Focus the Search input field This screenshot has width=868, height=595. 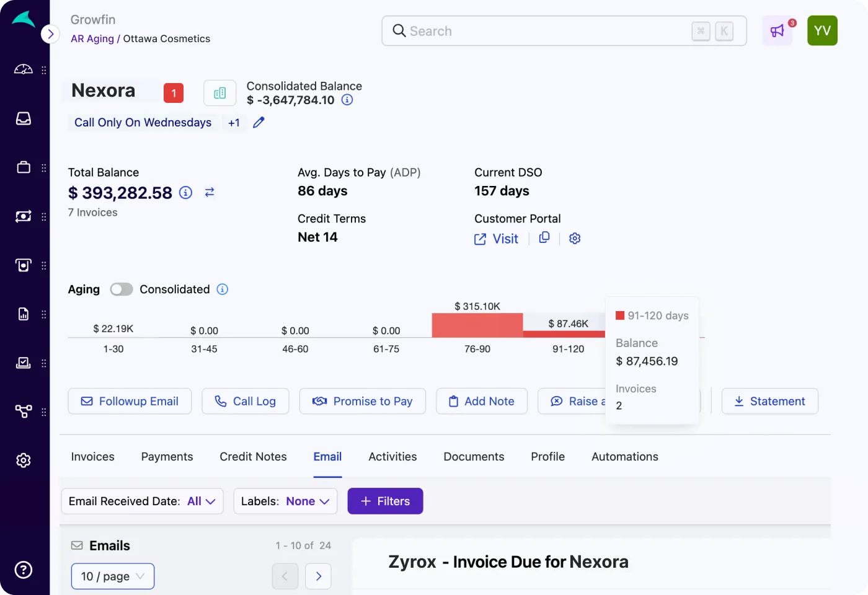[564, 31]
